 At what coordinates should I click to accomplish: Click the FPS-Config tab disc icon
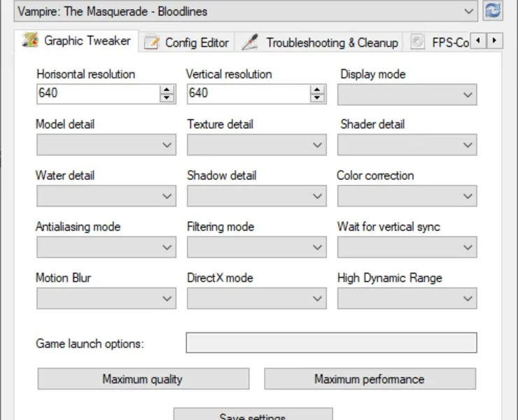pos(418,42)
